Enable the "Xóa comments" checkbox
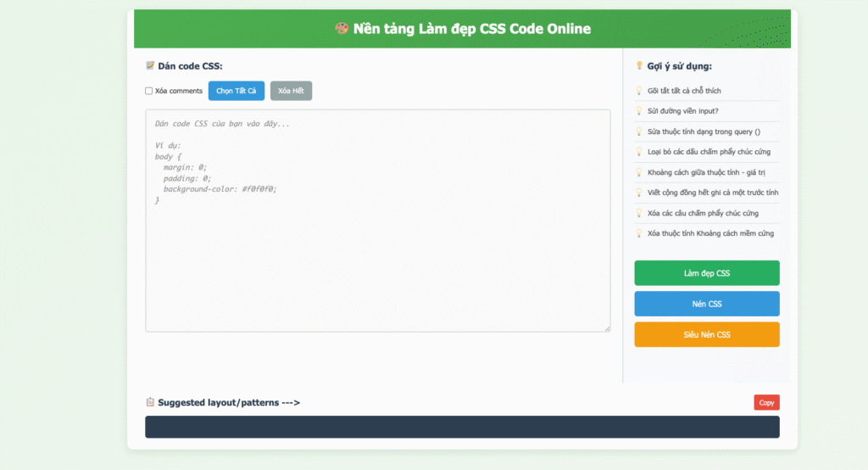Viewport: 868px width, 470px height. tap(149, 91)
